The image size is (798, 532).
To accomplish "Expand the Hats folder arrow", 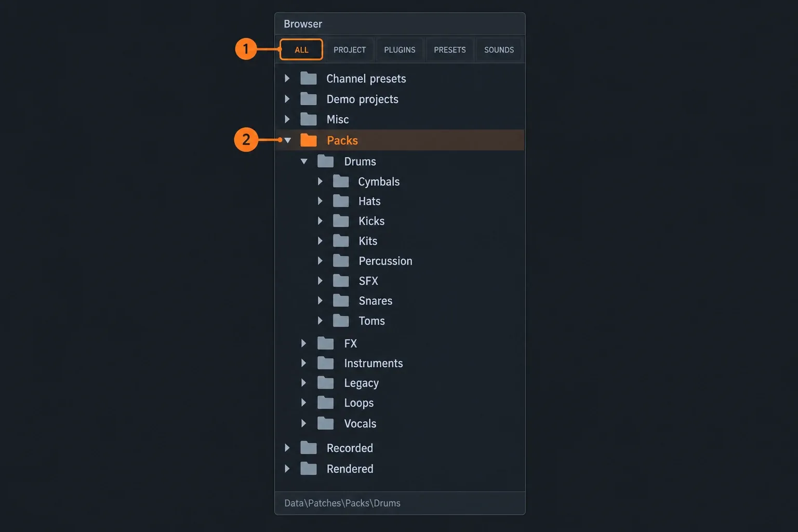I will coord(320,201).
